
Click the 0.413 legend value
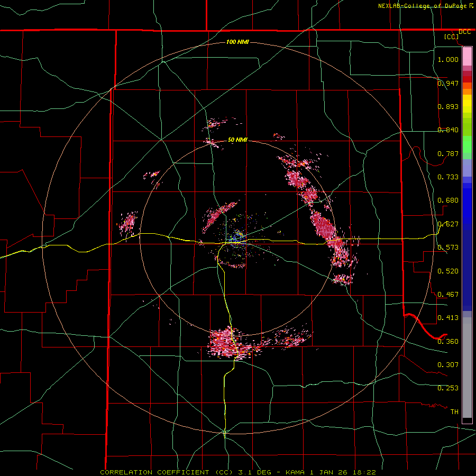point(448,317)
